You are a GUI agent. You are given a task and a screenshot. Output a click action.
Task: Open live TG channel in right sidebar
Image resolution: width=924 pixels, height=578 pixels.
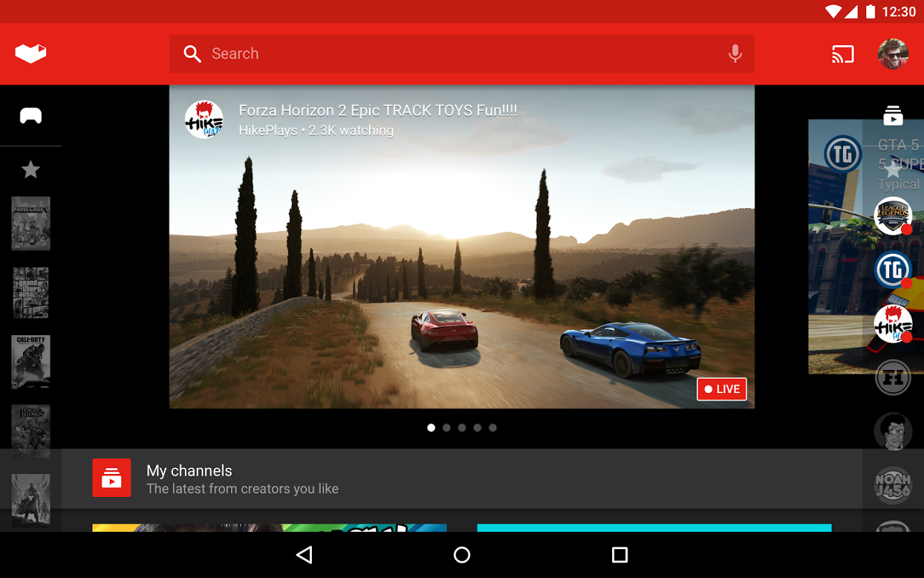(893, 270)
